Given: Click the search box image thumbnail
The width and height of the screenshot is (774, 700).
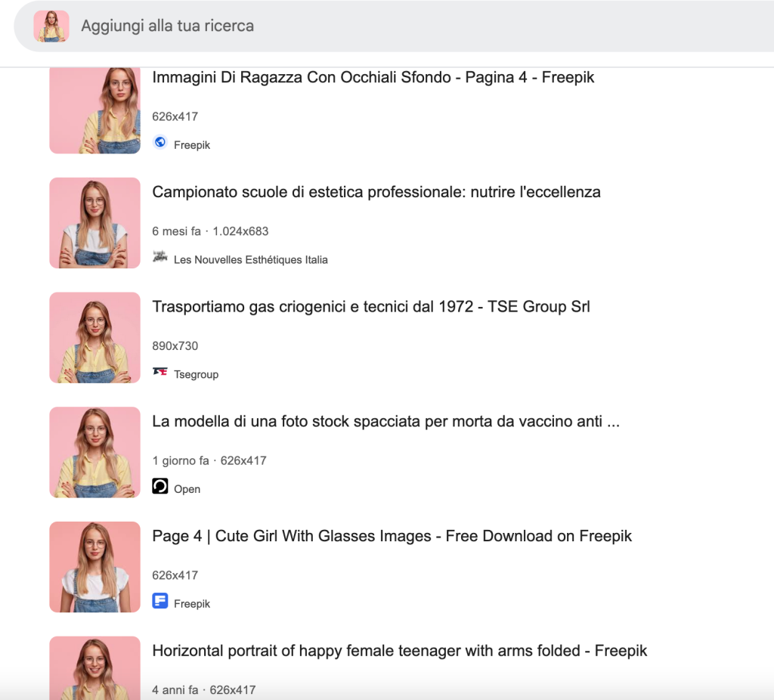Looking at the screenshot, I should (51, 26).
